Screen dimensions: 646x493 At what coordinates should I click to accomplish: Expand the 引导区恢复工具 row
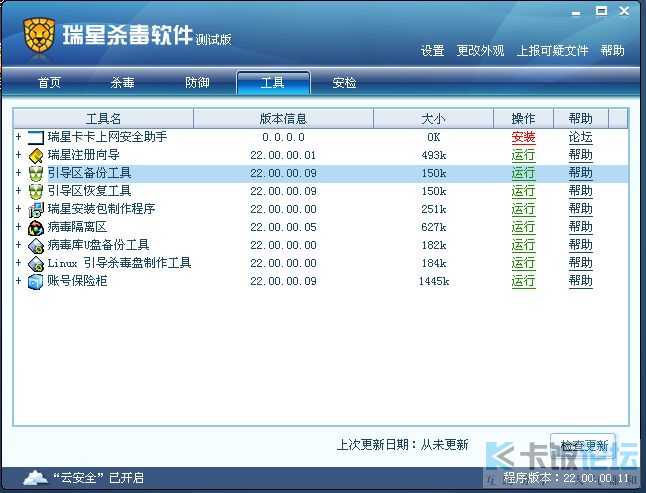(18, 191)
